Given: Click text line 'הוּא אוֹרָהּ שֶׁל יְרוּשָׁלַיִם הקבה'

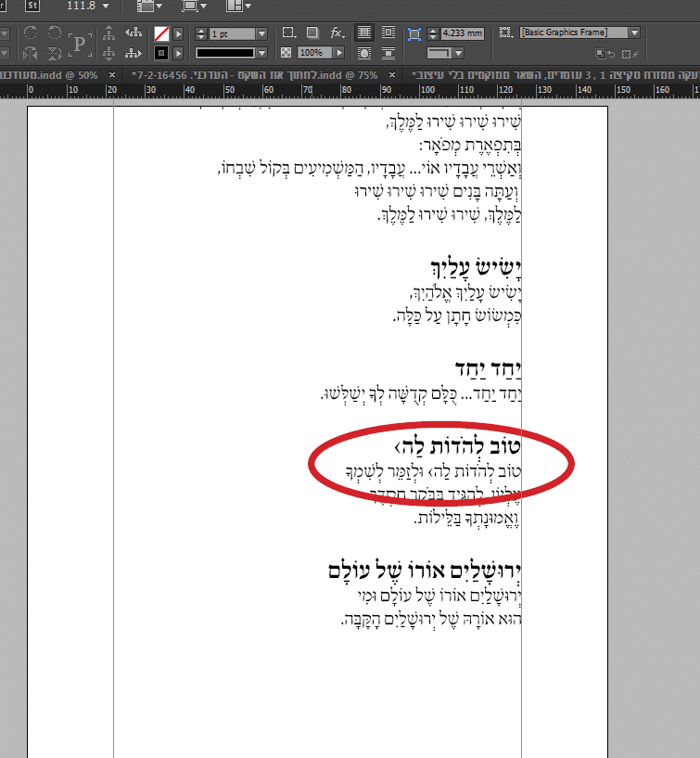Looking at the screenshot, I should coord(431,619).
